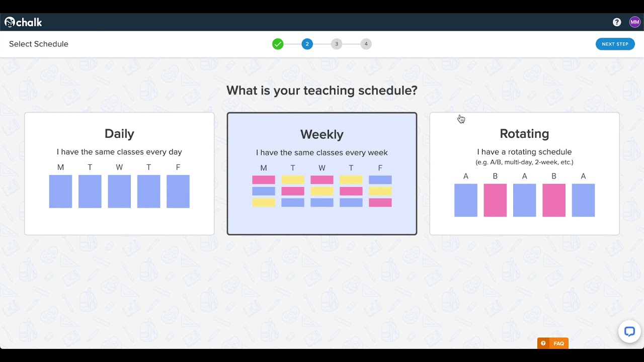
Task: Jump to step 3 in progress indicator
Action: (x=337, y=44)
